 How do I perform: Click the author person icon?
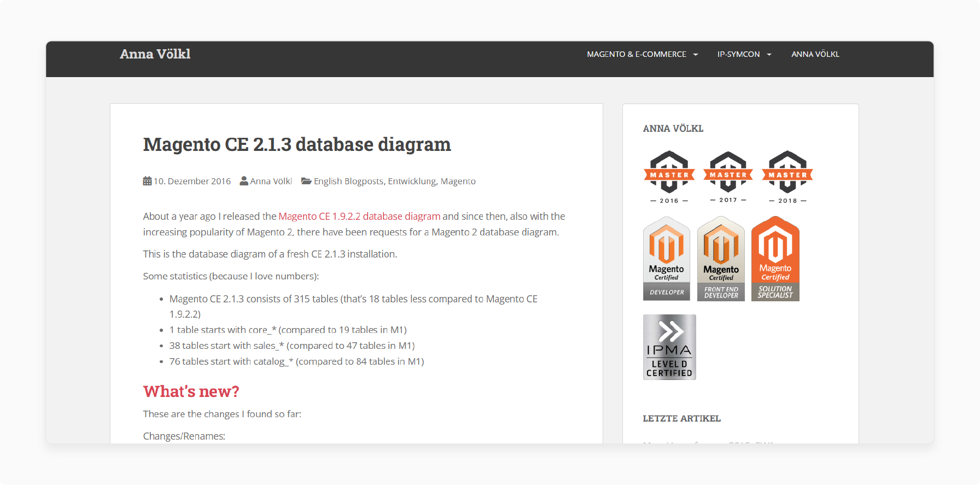click(x=244, y=181)
